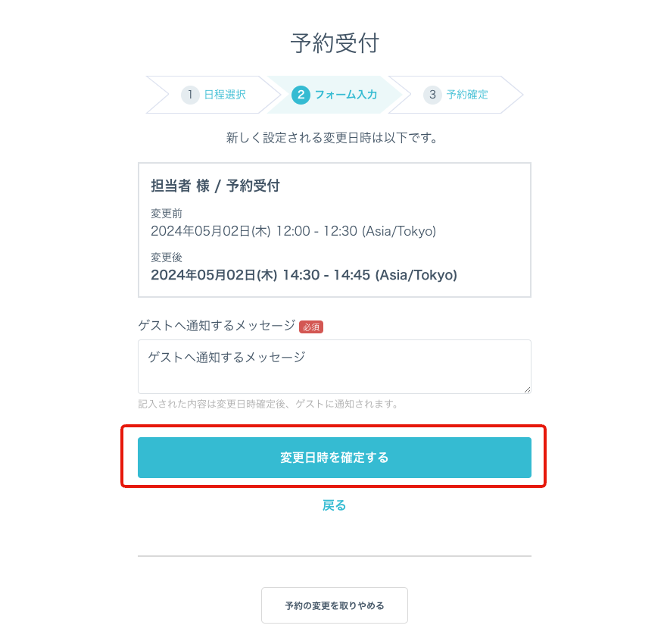Select the 変更前 date line 12:00 - 12:30
Screen dimensions: 664x644
click(294, 231)
